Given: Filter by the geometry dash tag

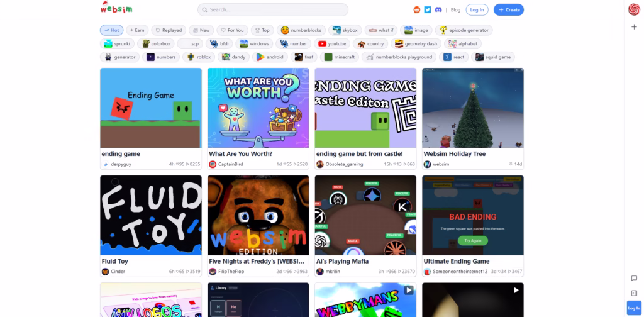Looking at the screenshot, I should pos(416,44).
